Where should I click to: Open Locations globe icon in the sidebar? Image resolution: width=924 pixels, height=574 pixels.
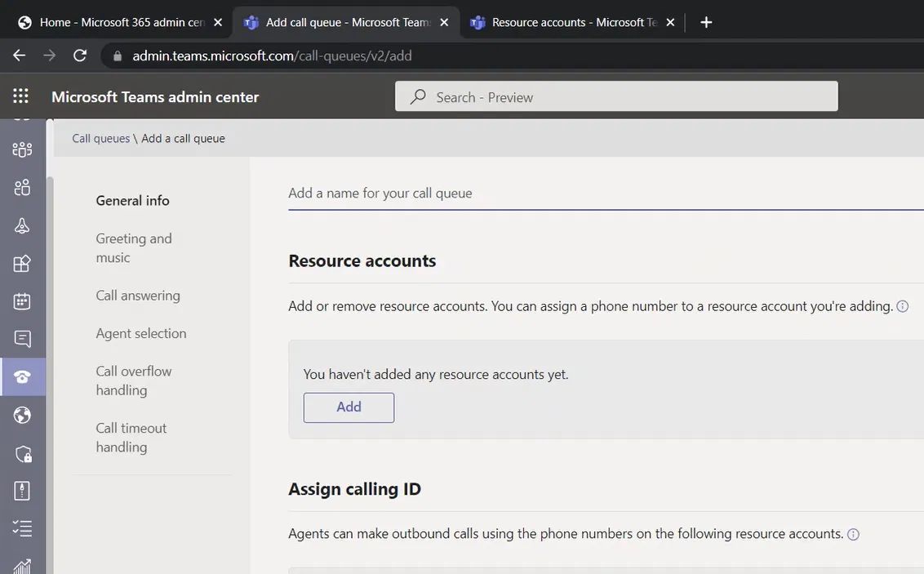(22, 415)
